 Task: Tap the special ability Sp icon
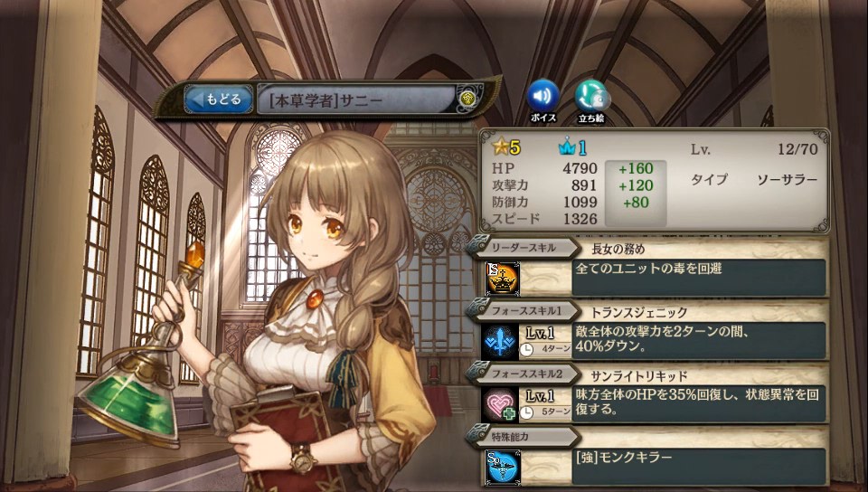pyautogui.click(x=502, y=468)
